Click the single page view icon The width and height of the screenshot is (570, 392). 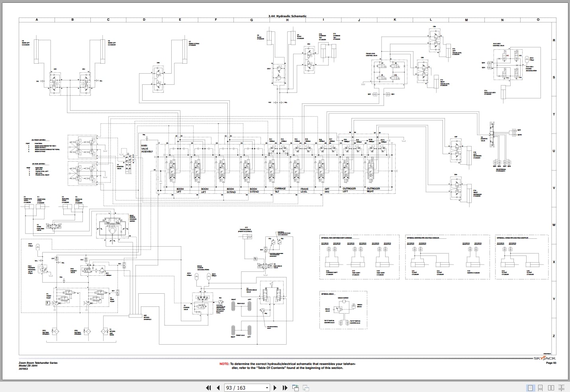pos(531,387)
